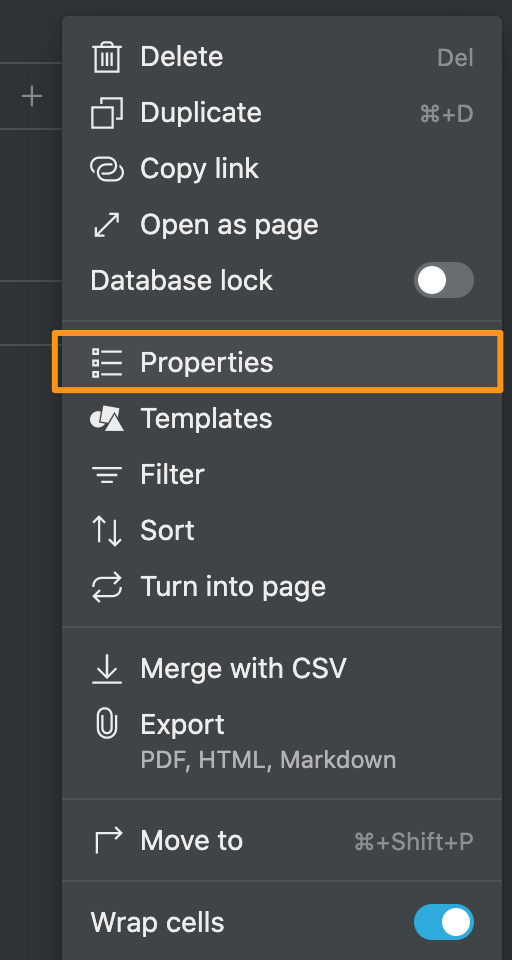
Task: Click the Templates shapes icon
Action: coord(107,419)
